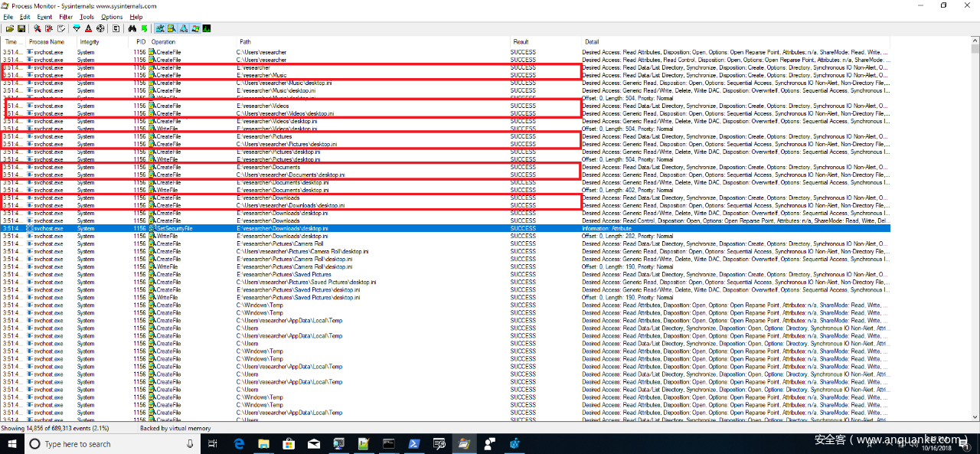The height and width of the screenshot is (454, 980).
Task: Open the Filter dialog funnel icon
Action: click(x=77, y=28)
